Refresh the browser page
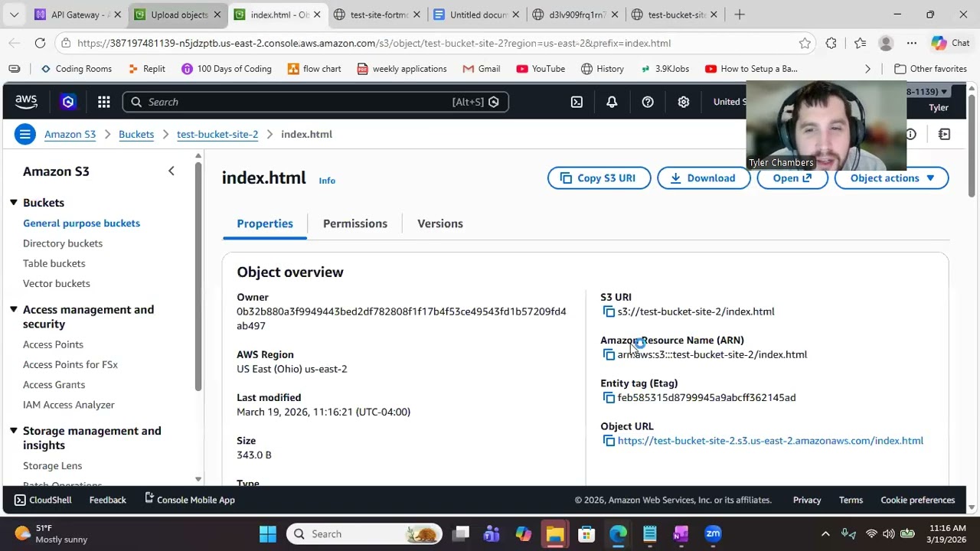The height and width of the screenshot is (551, 980). point(40,44)
